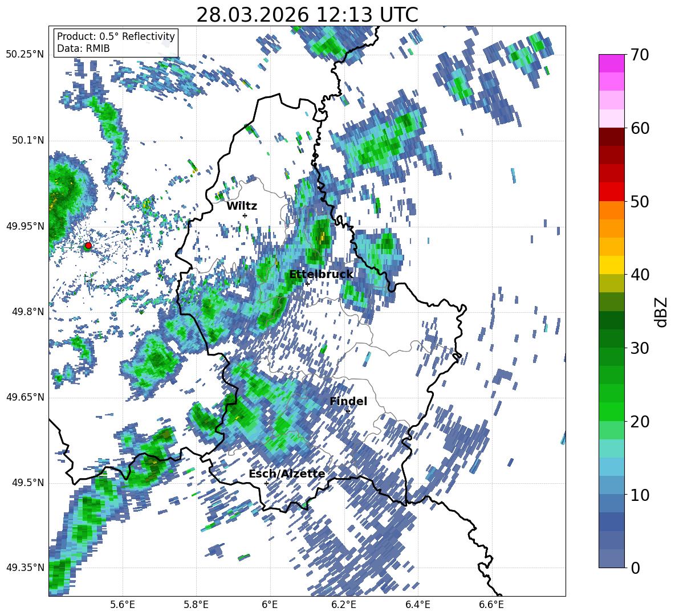Click the 5.8°E longitude label
Viewport: 675px width, 616px height.
[196, 605]
